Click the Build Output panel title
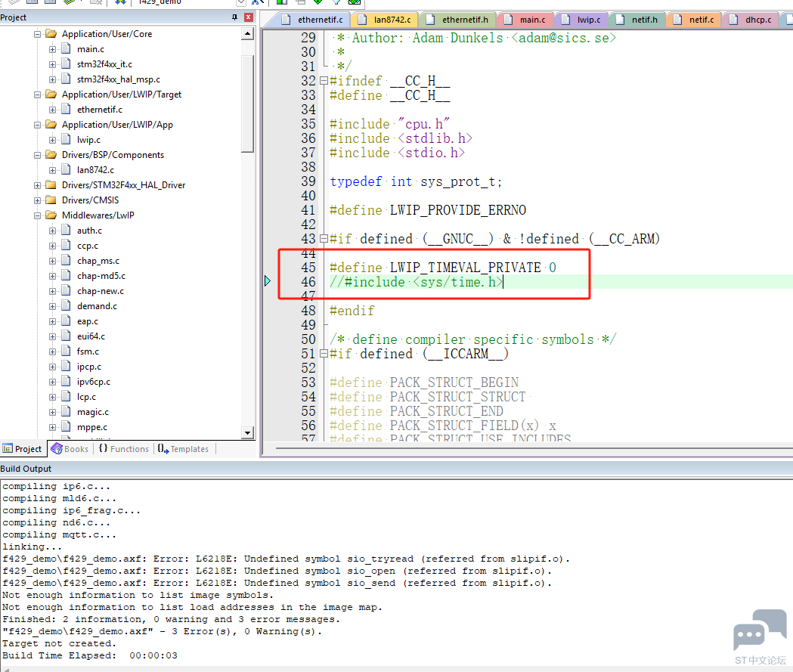This screenshot has height=672, width=793. point(26,469)
